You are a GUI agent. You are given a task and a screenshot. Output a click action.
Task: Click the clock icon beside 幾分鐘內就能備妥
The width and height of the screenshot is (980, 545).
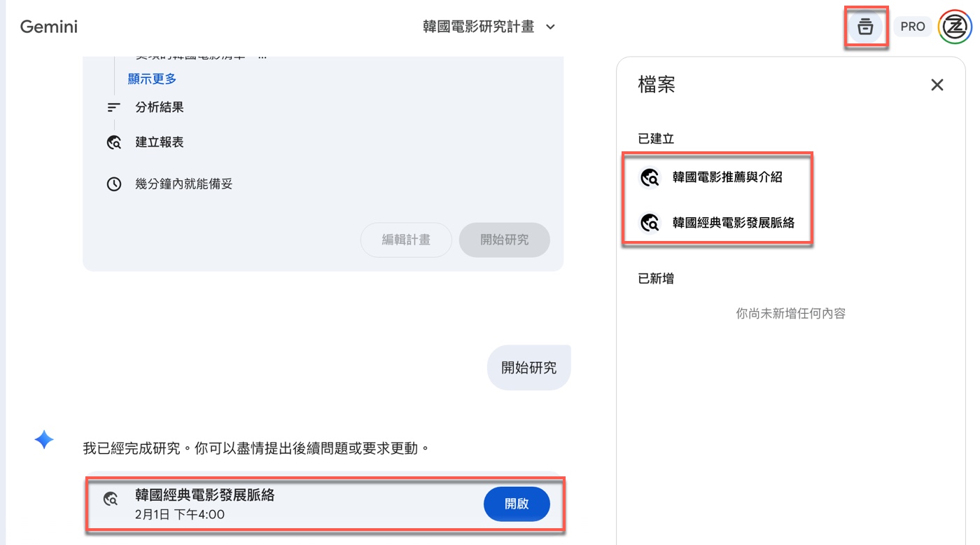point(113,184)
